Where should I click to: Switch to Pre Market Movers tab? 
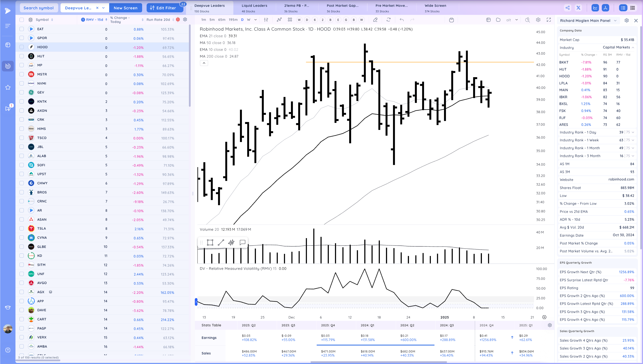click(392, 8)
